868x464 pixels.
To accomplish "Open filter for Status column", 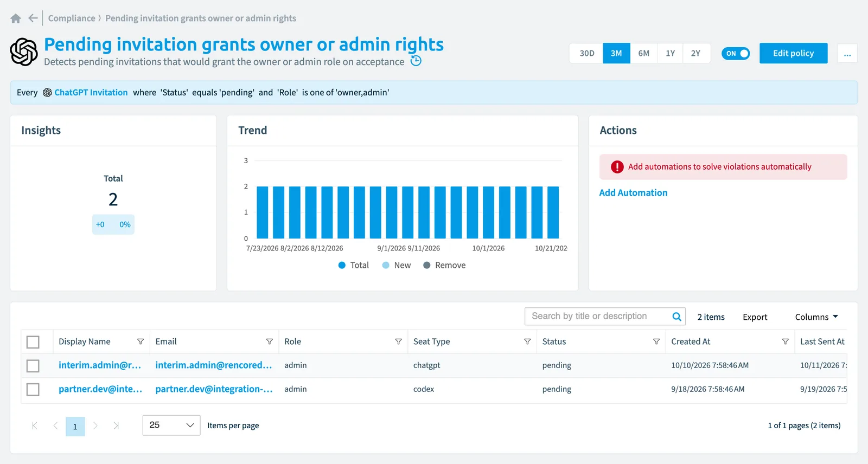I will (656, 341).
